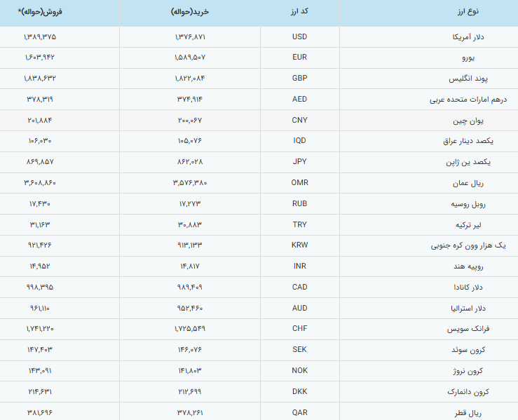
Task: Click the highlighted یوان چین row name
Action: 468,121
